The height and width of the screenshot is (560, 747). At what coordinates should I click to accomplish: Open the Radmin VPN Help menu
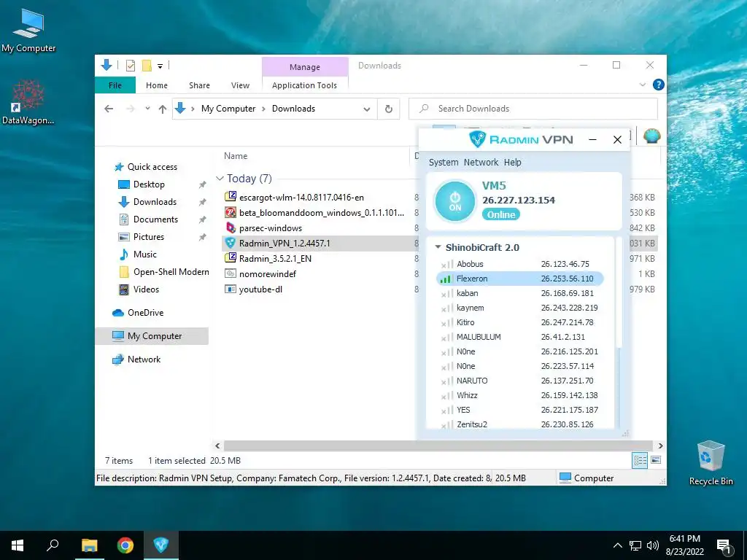click(x=513, y=163)
